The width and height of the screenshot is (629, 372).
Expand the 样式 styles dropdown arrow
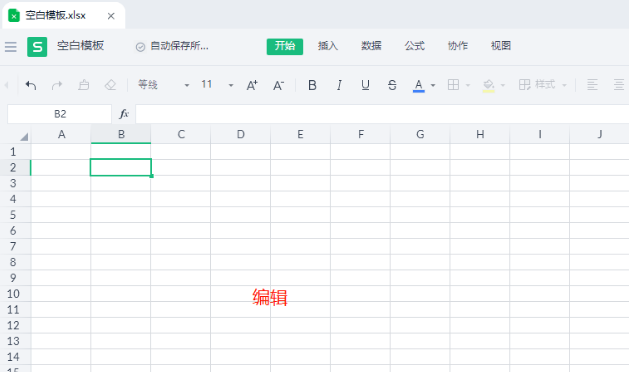click(x=564, y=85)
